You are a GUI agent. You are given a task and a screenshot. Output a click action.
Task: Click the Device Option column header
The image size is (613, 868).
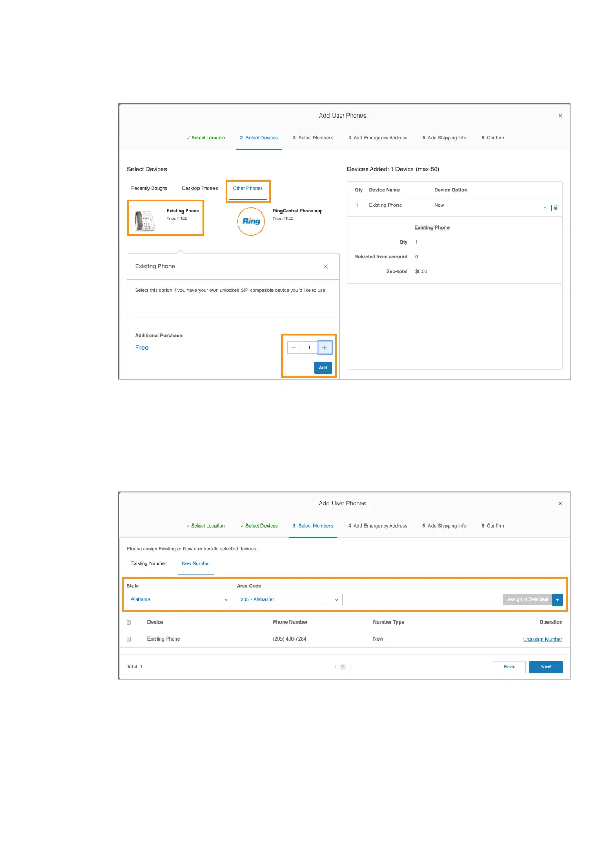(451, 190)
